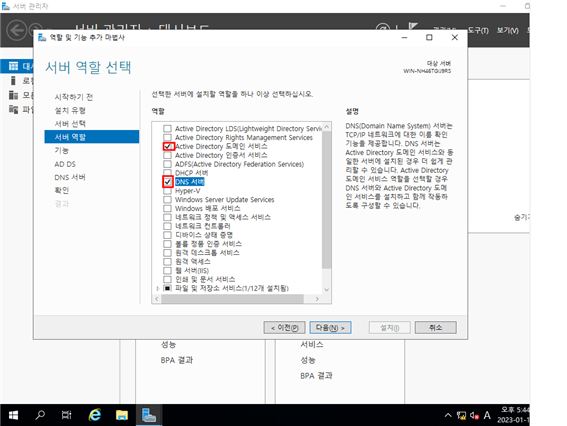This screenshot has height=426, width=567.
Task: Click the network status tray icon
Action: 461,416
